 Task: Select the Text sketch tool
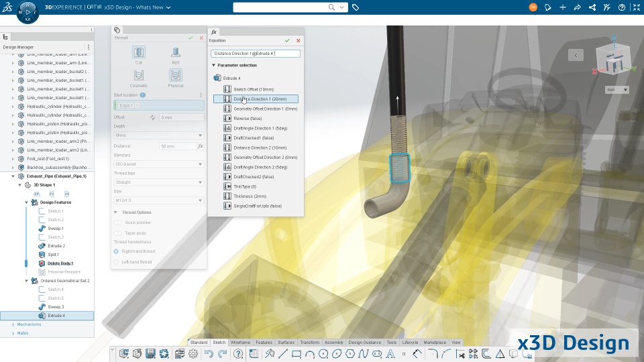tap(390, 353)
